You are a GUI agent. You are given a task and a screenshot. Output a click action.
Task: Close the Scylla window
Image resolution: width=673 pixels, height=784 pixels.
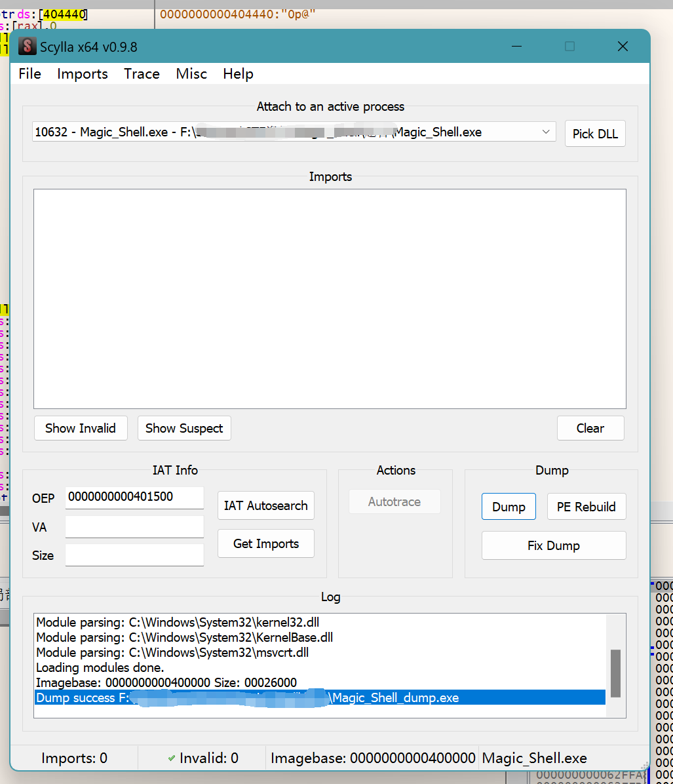click(x=623, y=47)
